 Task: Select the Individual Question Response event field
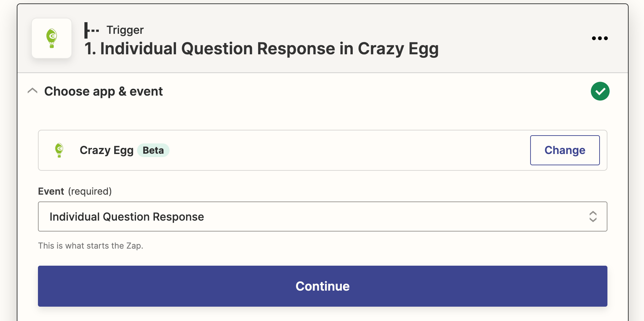coord(323,217)
